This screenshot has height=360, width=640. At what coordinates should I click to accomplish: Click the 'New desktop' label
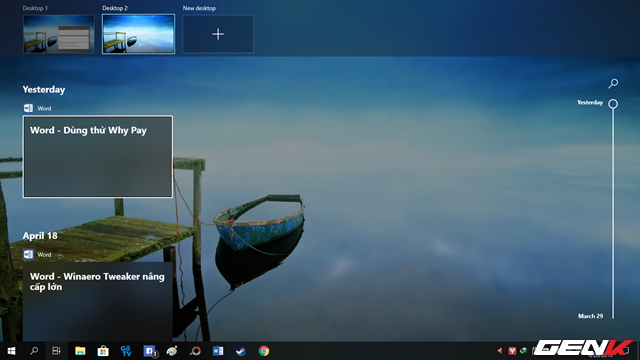(x=199, y=8)
